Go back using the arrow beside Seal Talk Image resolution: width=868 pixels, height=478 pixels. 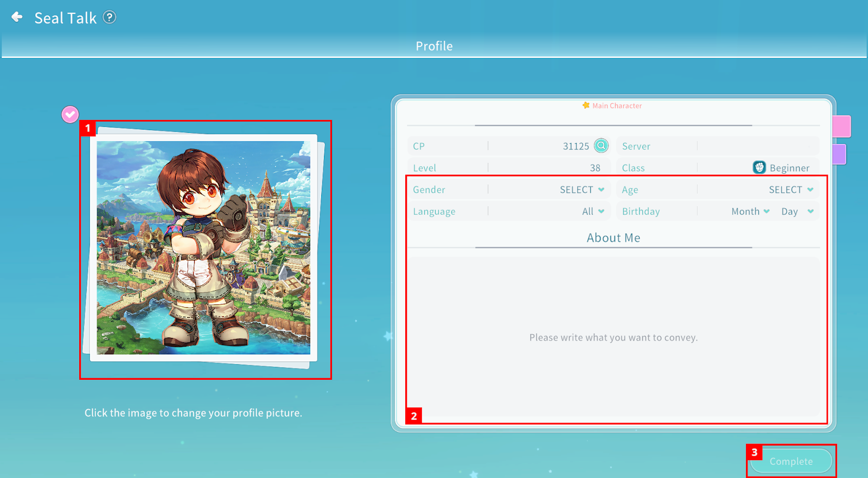(17, 17)
